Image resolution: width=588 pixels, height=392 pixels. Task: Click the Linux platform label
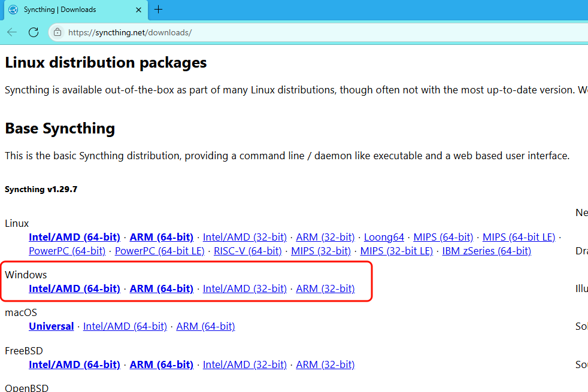(17, 223)
